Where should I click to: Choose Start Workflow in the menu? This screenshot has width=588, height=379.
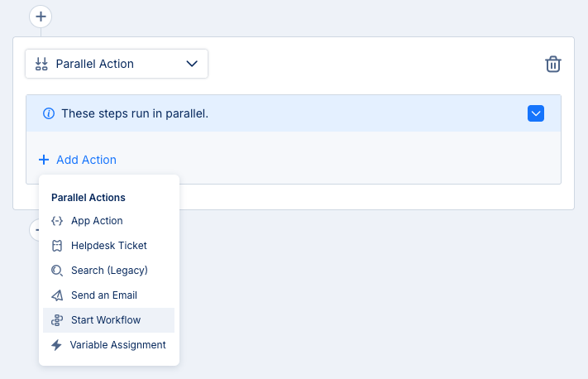tap(106, 320)
